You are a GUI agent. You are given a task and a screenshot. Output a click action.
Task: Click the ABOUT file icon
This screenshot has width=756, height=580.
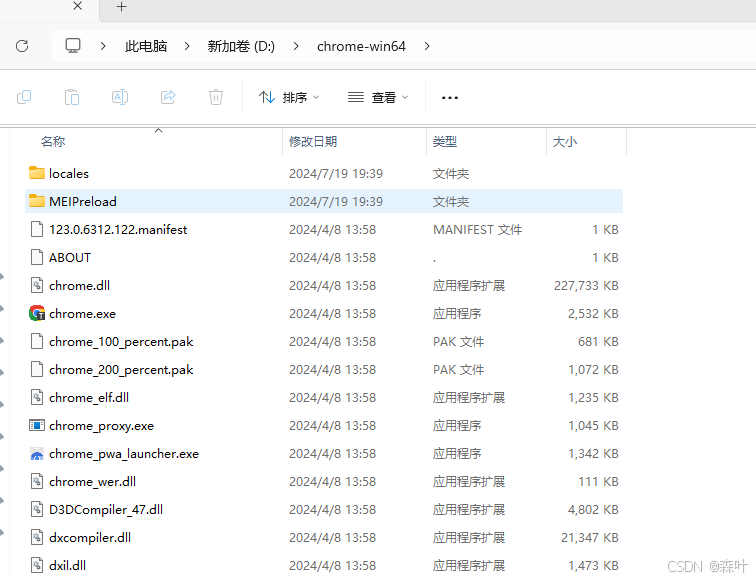pyautogui.click(x=37, y=257)
